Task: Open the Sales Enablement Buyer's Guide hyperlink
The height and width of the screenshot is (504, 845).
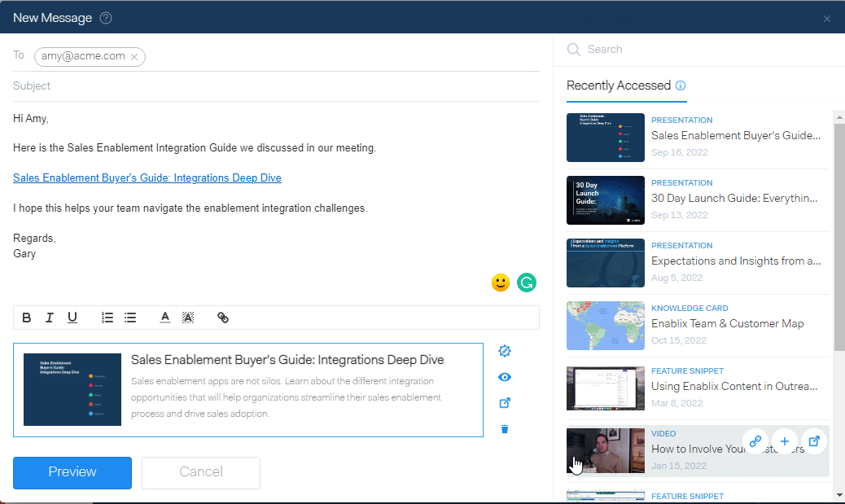Action: 147,177
